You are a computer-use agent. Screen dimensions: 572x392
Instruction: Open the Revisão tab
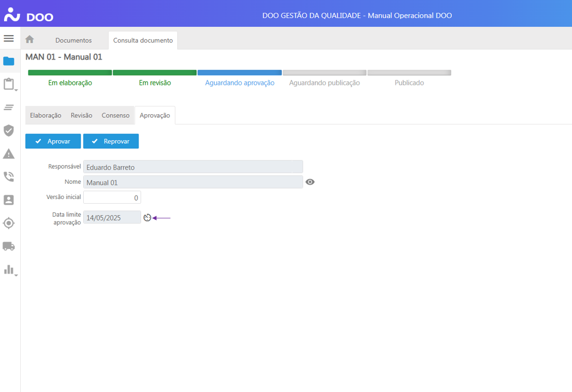point(81,115)
